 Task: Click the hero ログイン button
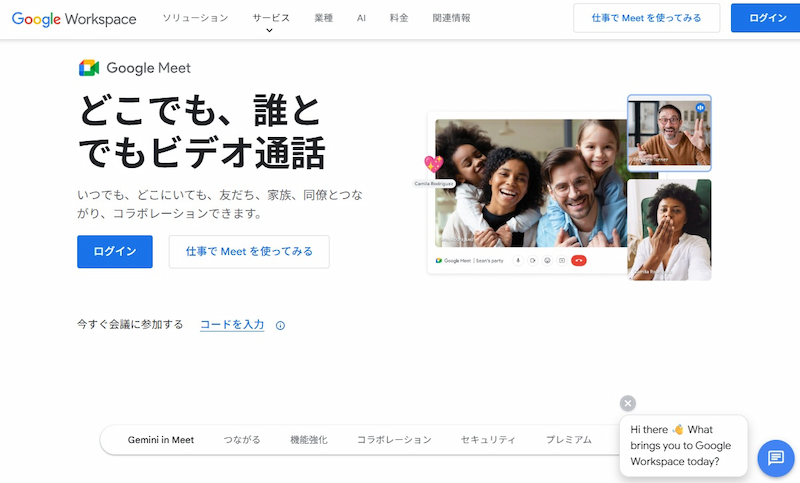click(x=115, y=251)
